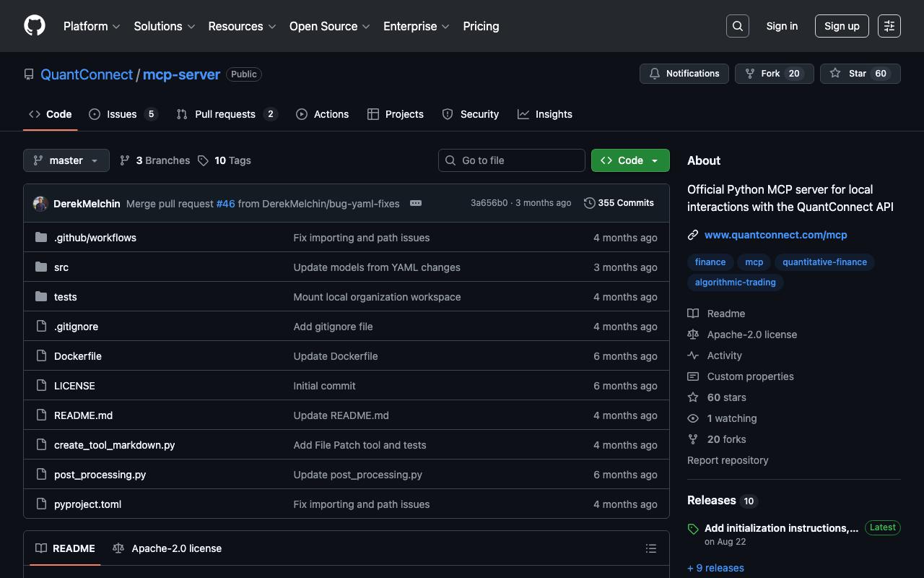Open the master branch dropdown
924x578 pixels.
click(x=66, y=160)
